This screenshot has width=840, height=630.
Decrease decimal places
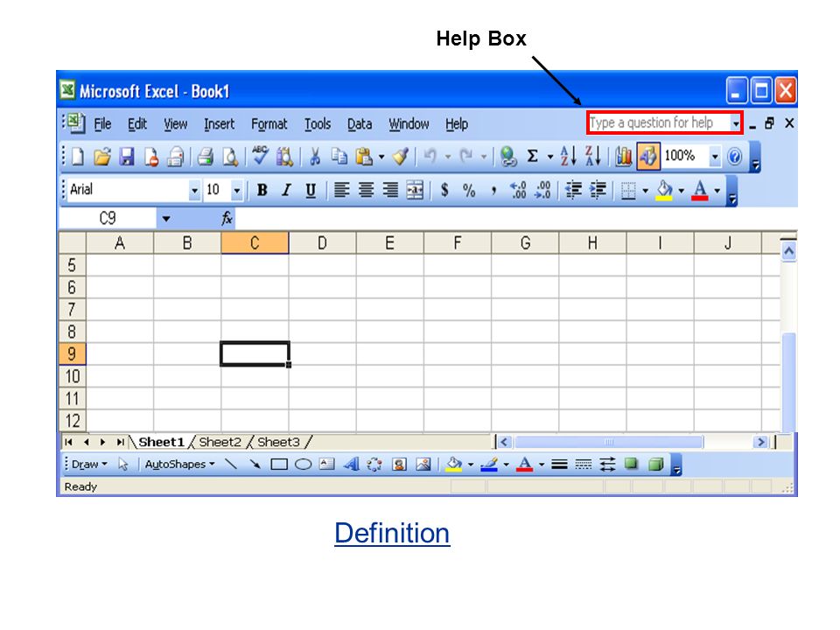pos(542,190)
